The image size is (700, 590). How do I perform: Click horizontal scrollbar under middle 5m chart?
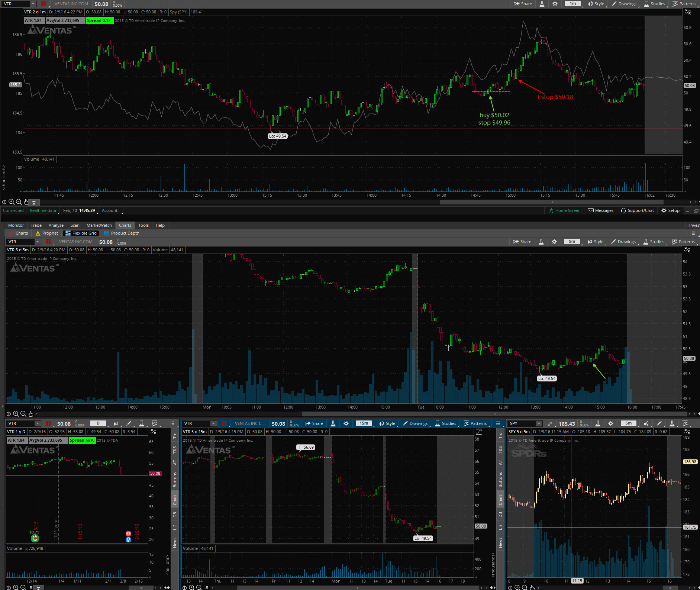click(494, 414)
